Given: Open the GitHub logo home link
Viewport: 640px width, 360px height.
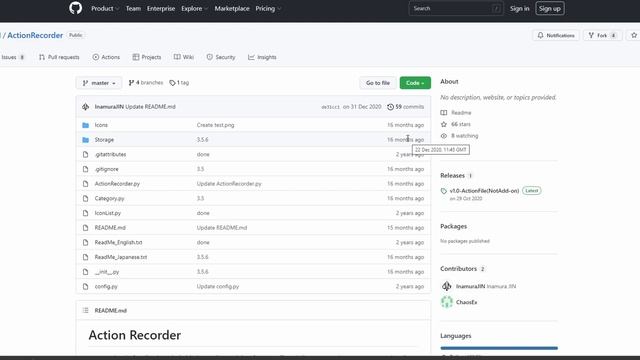Looking at the screenshot, I should tap(76, 8).
